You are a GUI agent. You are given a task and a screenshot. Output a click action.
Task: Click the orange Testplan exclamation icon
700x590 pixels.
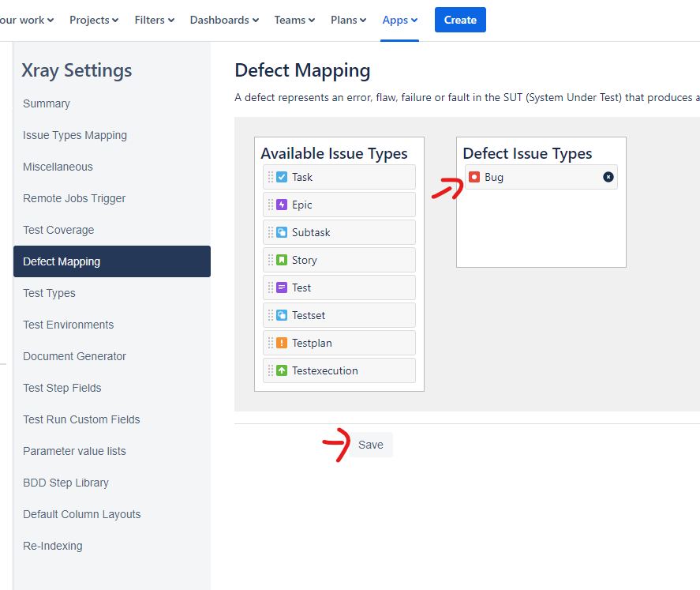pyautogui.click(x=282, y=344)
